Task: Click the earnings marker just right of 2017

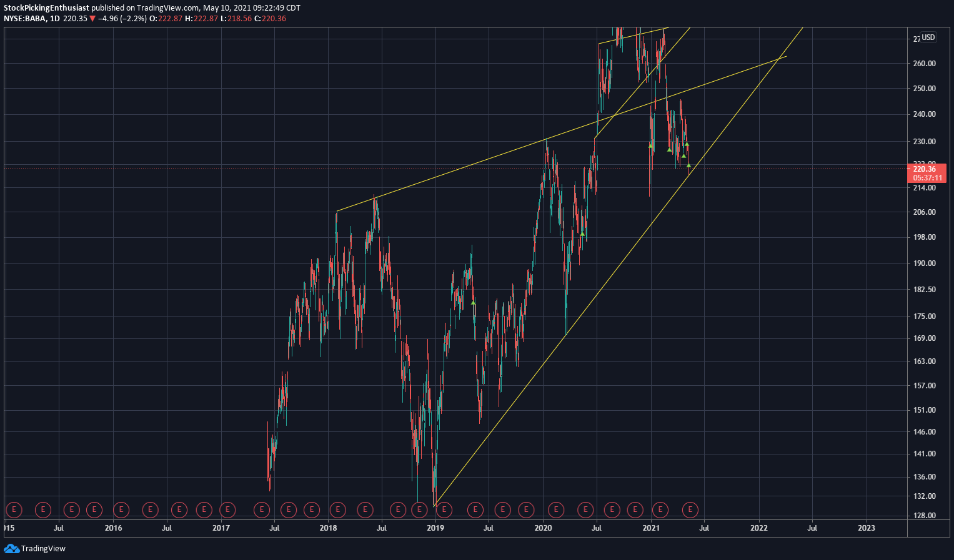Action: 227,510
